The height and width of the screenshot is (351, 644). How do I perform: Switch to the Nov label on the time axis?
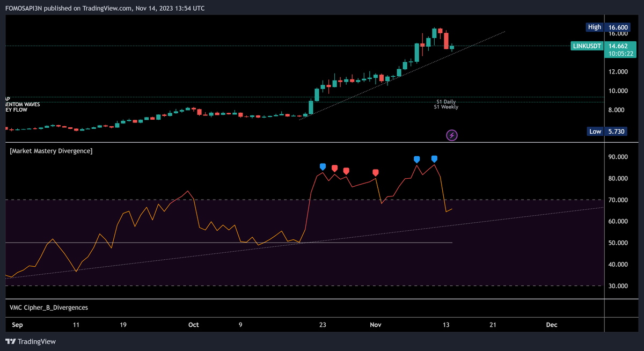point(375,325)
